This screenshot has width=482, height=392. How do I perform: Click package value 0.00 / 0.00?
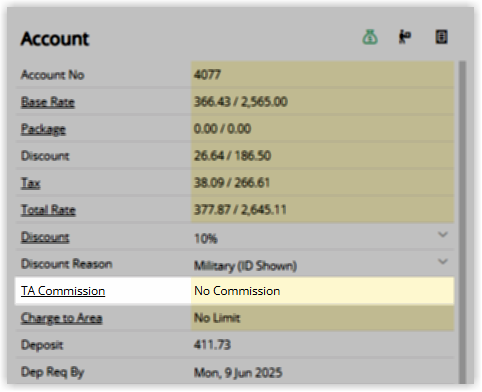pyautogui.click(x=222, y=129)
